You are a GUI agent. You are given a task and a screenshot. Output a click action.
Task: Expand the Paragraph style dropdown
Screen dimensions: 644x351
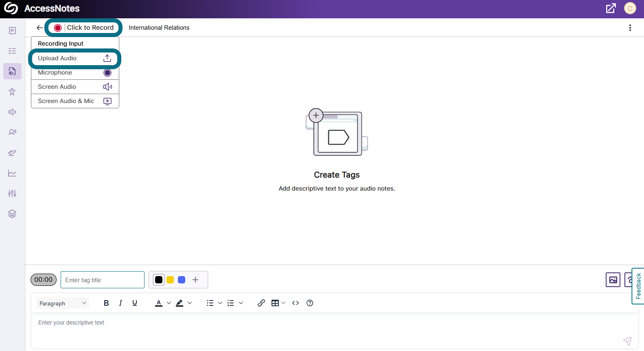(63, 303)
